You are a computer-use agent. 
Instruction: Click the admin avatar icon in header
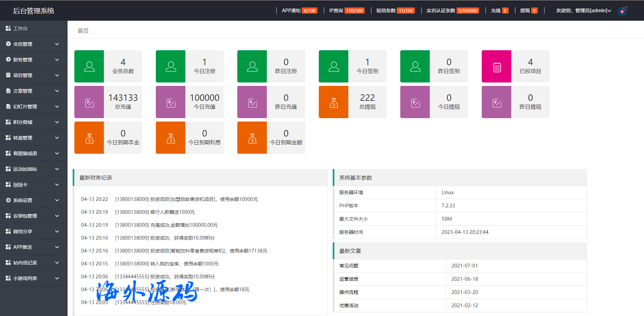coord(622,11)
